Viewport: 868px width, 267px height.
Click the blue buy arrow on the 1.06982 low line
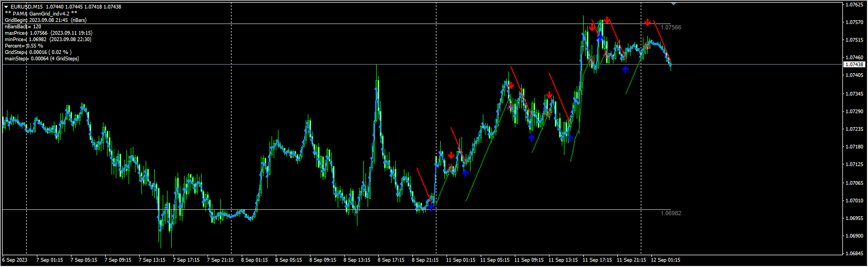pos(432,206)
